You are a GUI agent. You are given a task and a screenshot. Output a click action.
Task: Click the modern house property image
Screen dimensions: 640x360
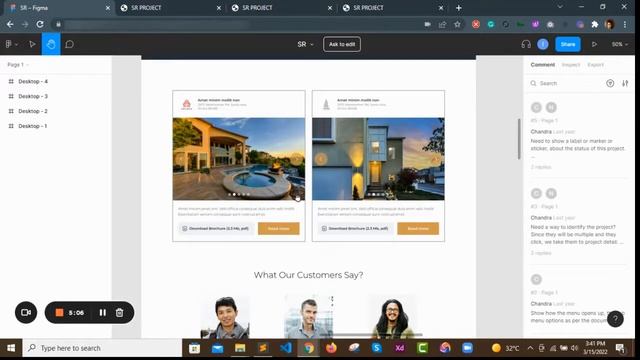click(x=378, y=159)
